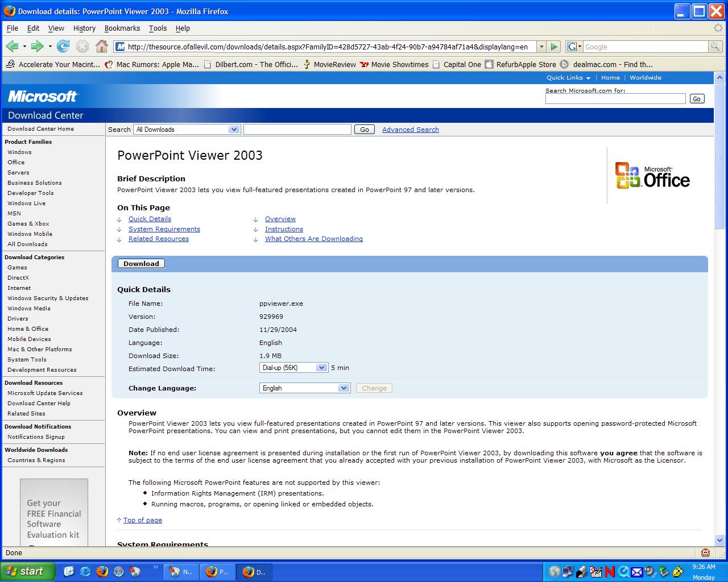Open Windows Security & Updates category
728x582 pixels.
coord(48,298)
